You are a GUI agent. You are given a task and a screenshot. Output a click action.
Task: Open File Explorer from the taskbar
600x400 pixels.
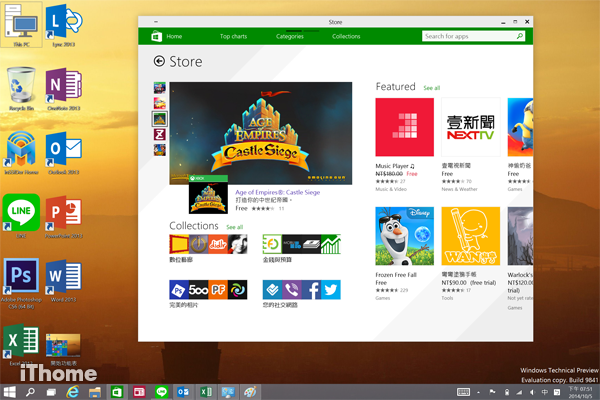tap(95, 392)
